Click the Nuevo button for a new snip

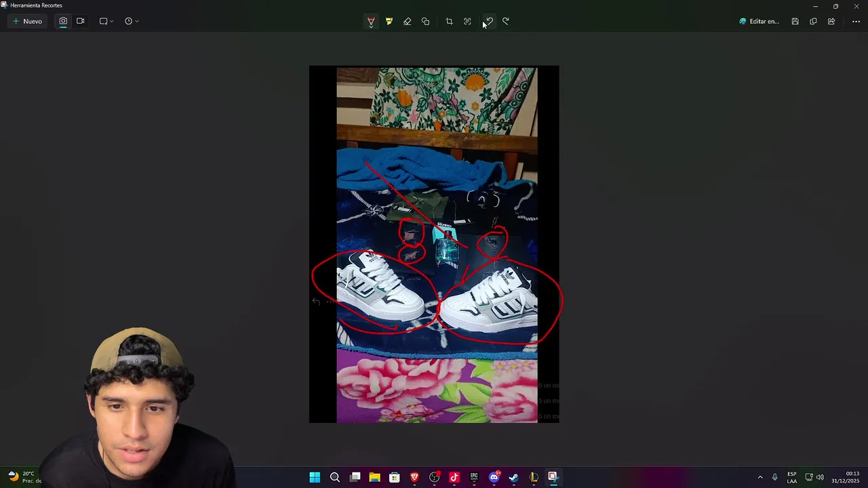coord(27,22)
